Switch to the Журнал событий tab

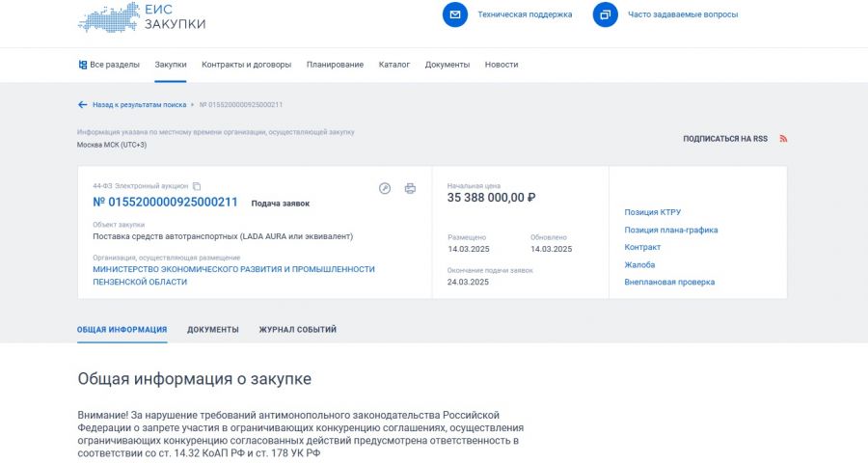coord(297,330)
